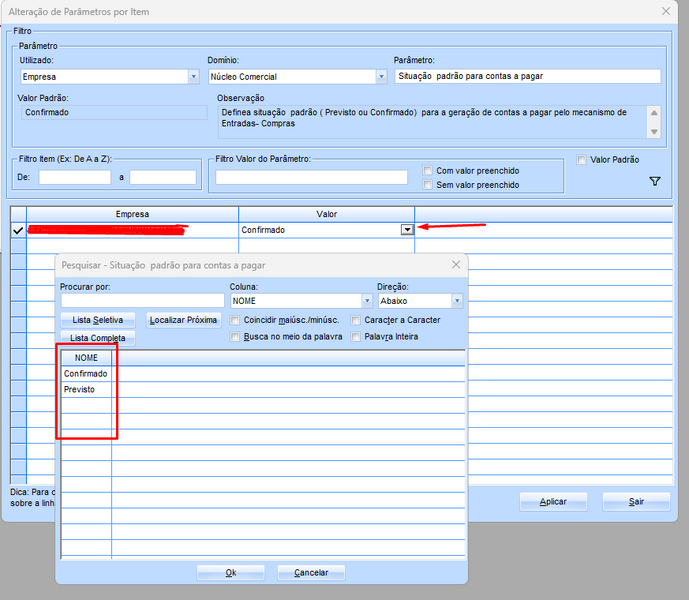Enable the Valor Padrão checkbox
This screenshot has width=689, height=600.
(x=581, y=160)
